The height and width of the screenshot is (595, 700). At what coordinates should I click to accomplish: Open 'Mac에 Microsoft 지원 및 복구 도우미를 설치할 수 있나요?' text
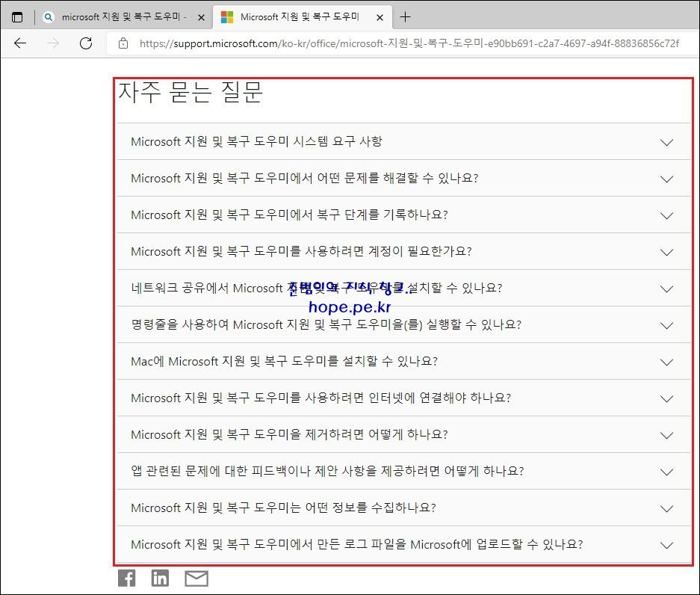click(285, 361)
